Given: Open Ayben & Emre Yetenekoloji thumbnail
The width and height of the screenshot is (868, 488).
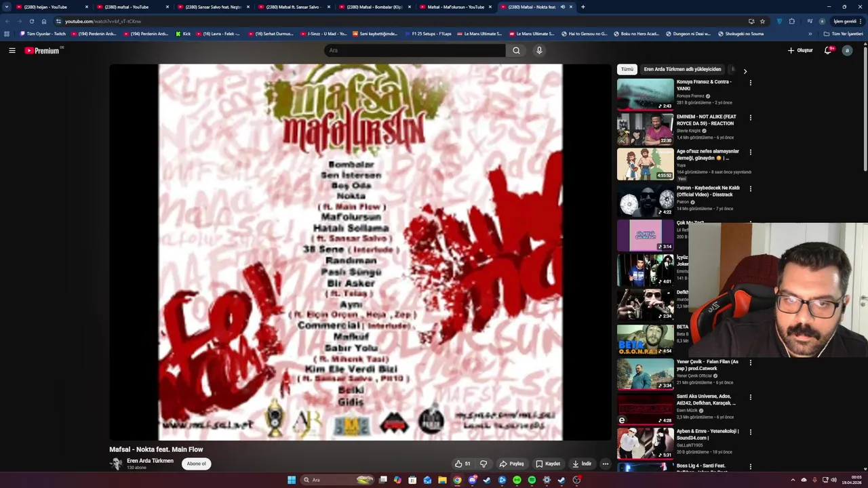Looking at the screenshot, I should pyautogui.click(x=646, y=443).
